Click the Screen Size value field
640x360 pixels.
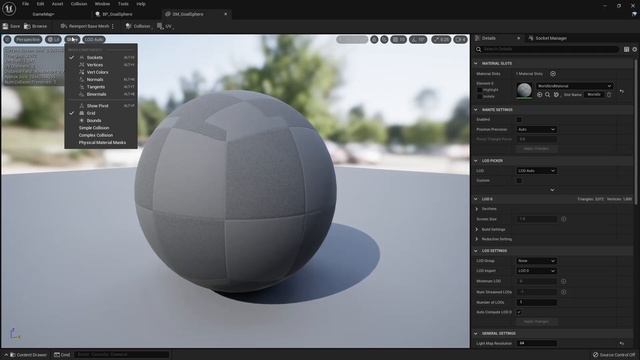pos(536,219)
